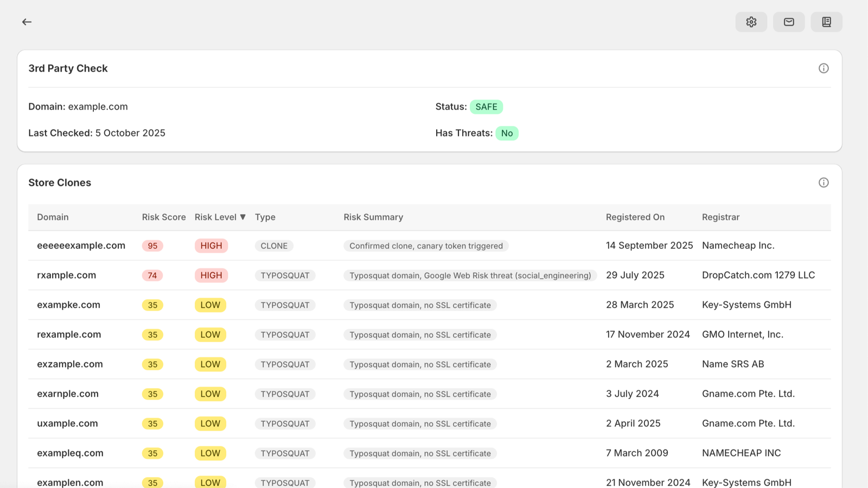The height and width of the screenshot is (488, 868).
Task: Click the Registered On column header
Action: [635, 217]
